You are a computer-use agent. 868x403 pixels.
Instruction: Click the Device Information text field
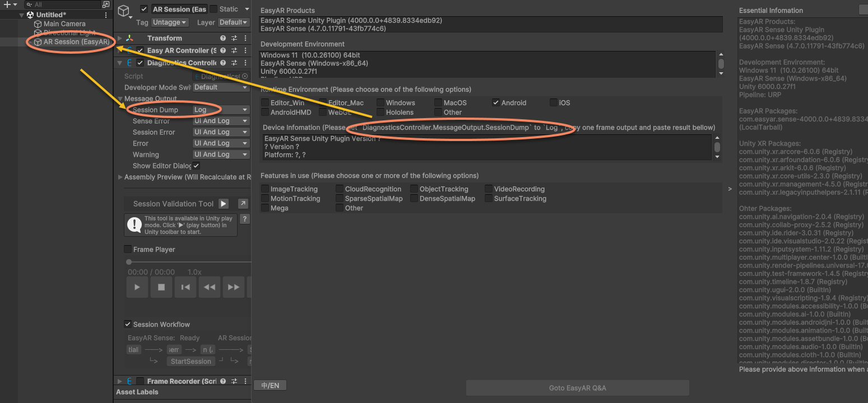[486, 147]
